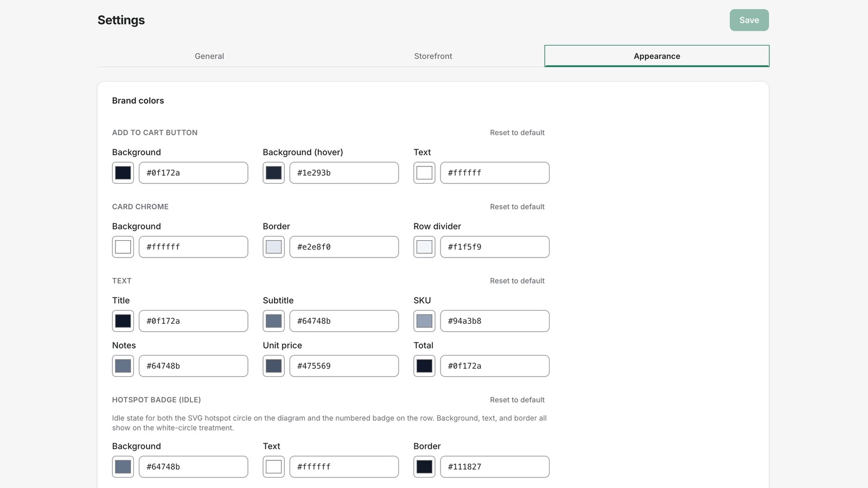The image size is (868, 488).
Task: Edit Unit price hex field #475569
Action: [344, 366]
